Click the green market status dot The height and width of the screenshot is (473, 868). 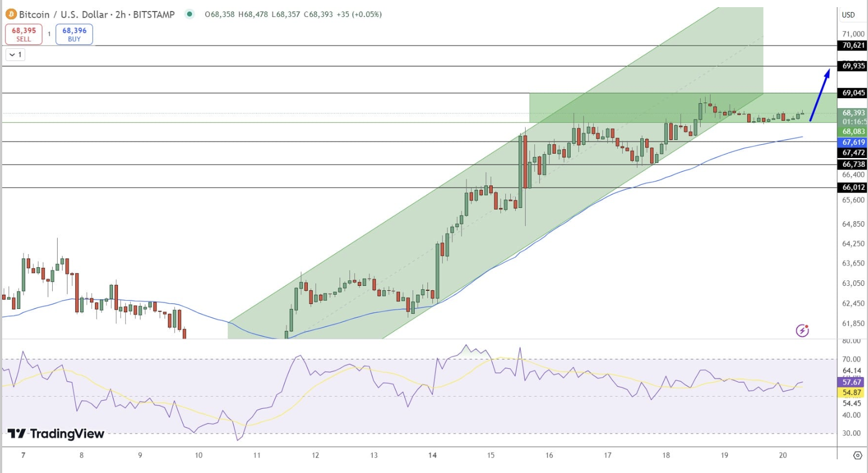click(189, 14)
